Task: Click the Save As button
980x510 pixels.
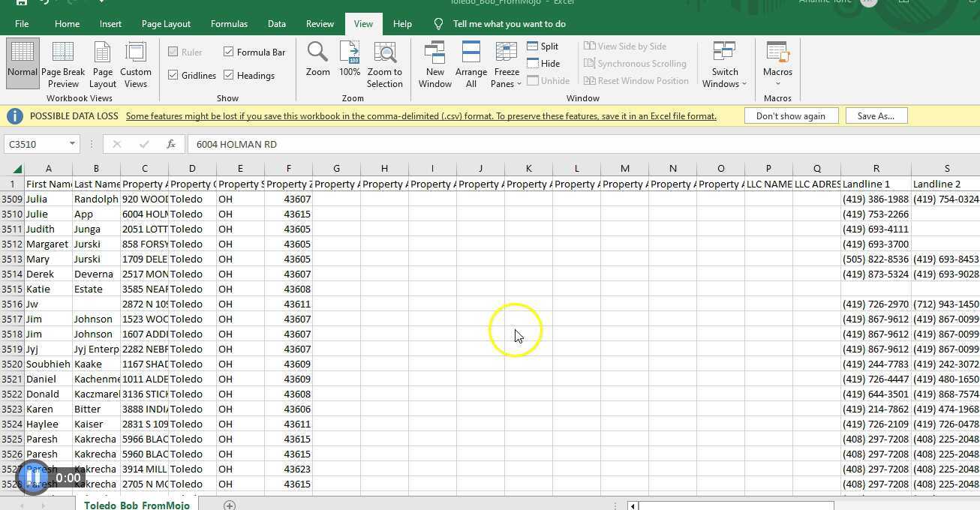Action: [x=876, y=115]
